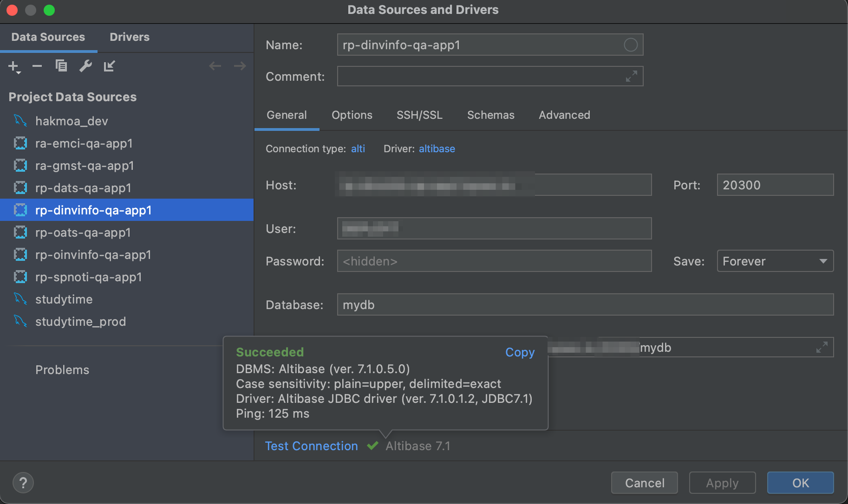Click the Database field with mydb

[x=585, y=305]
